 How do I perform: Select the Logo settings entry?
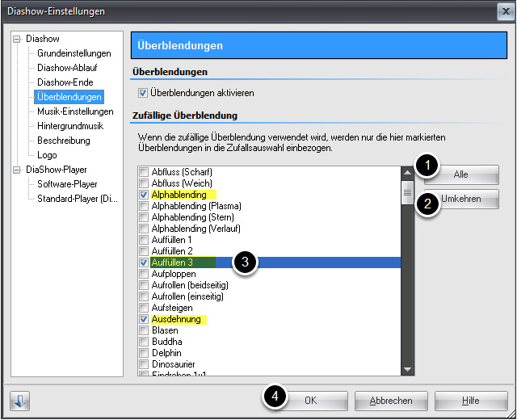click(x=48, y=155)
